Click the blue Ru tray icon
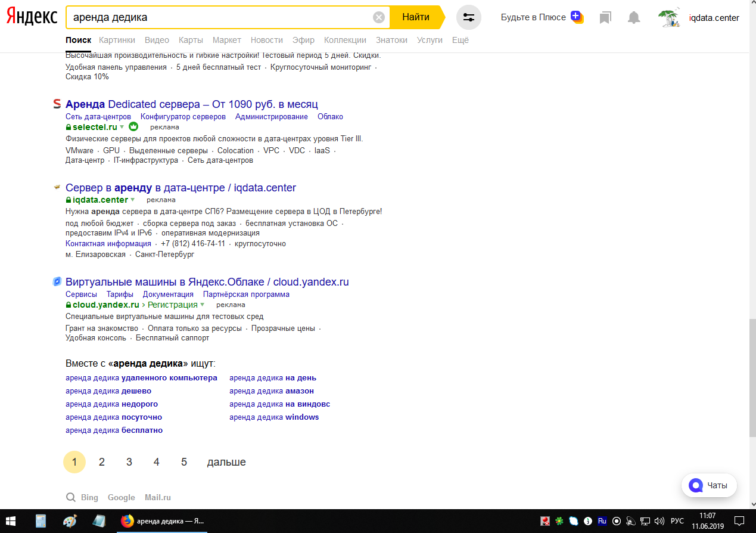The width and height of the screenshot is (756, 533). tap(602, 520)
